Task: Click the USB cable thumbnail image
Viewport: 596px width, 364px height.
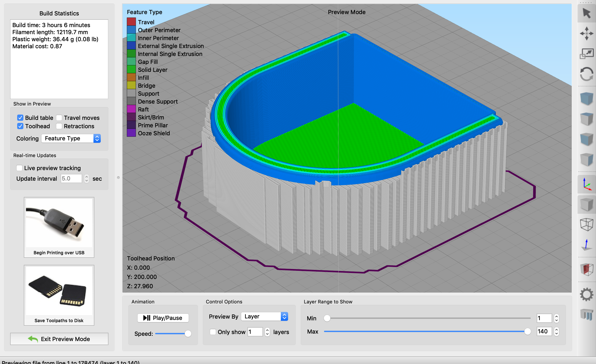Action: (x=59, y=223)
